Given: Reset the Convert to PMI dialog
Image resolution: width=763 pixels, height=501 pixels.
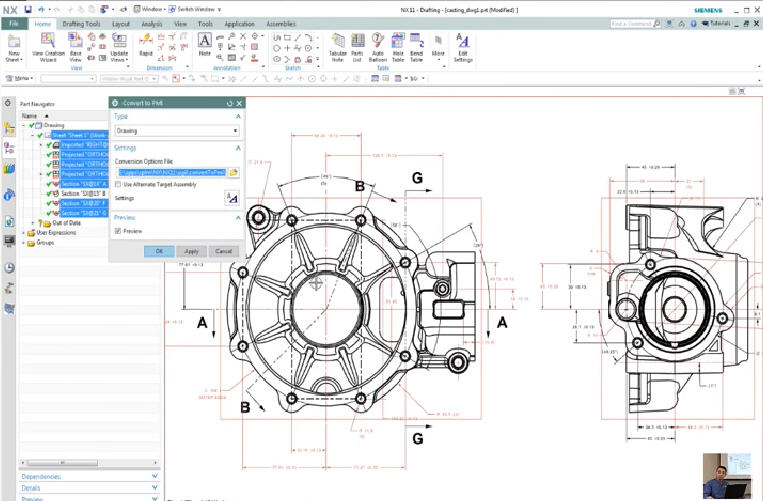Looking at the screenshot, I should click(230, 103).
